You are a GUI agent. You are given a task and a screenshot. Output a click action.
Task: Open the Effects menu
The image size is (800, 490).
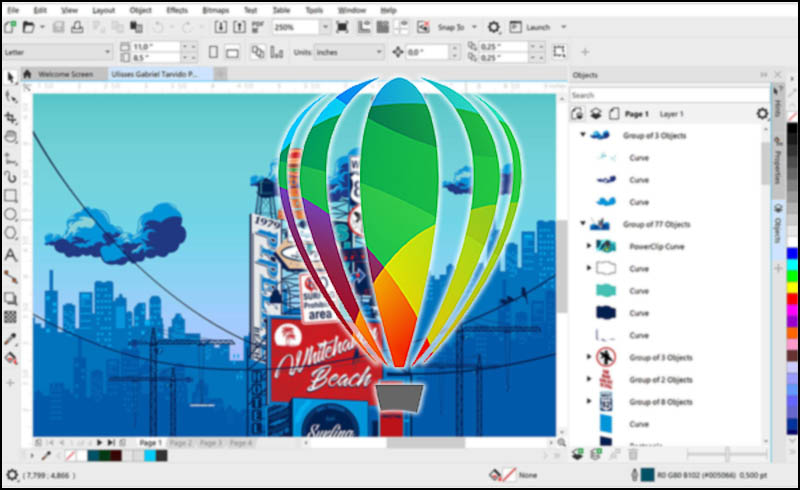pyautogui.click(x=177, y=9)
